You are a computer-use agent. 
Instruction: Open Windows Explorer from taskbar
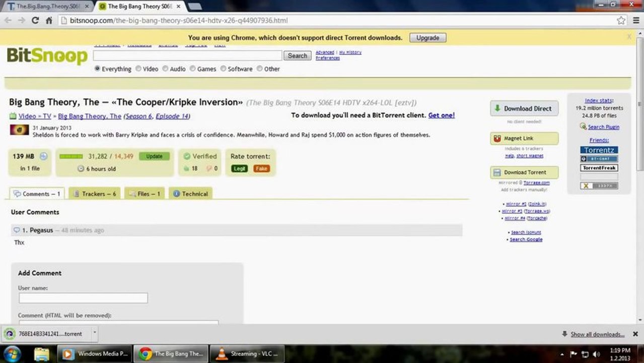(x=41, y=353)
